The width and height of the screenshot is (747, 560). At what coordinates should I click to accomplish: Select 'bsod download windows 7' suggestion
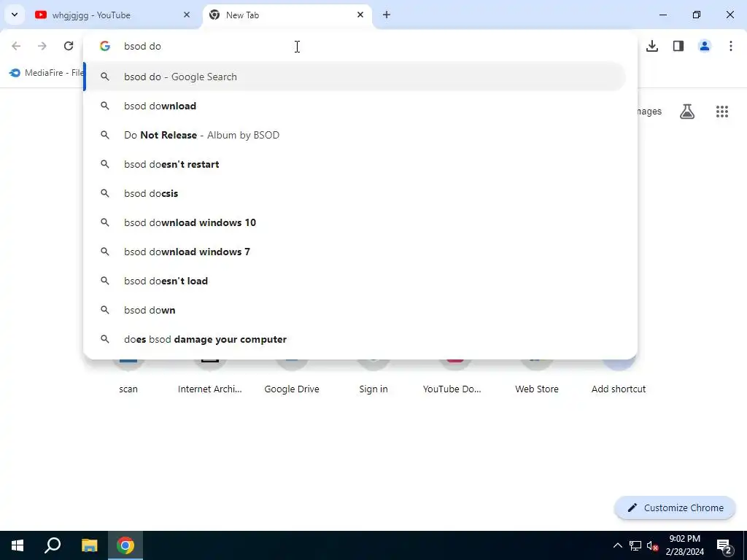[x=355, y=252]
